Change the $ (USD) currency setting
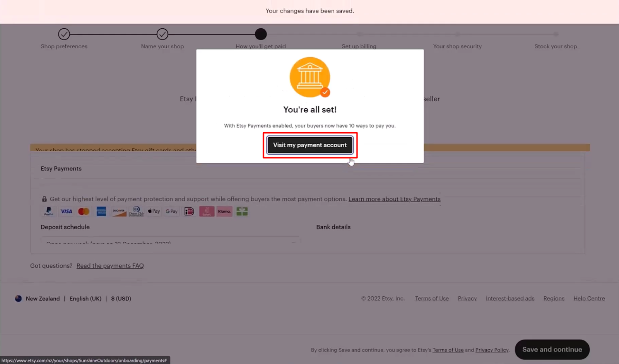619x364 pixels. pyautogui.click(x=121, y=299)
